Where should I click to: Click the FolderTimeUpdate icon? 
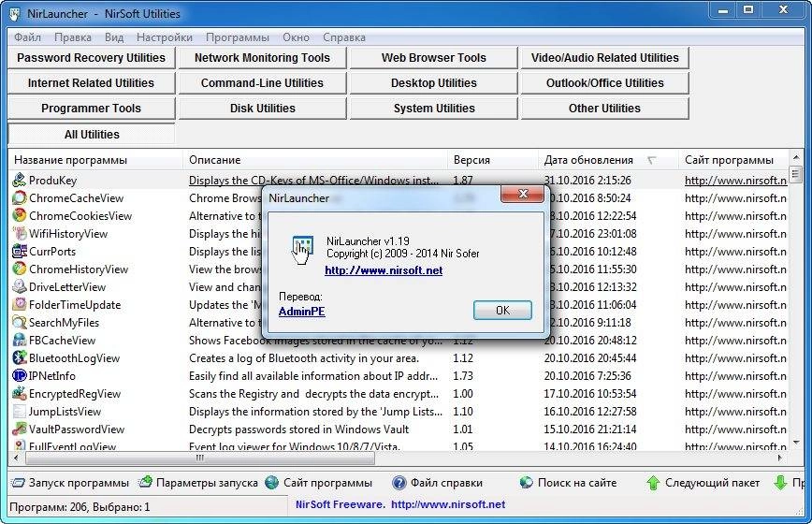tap(19, 304)
